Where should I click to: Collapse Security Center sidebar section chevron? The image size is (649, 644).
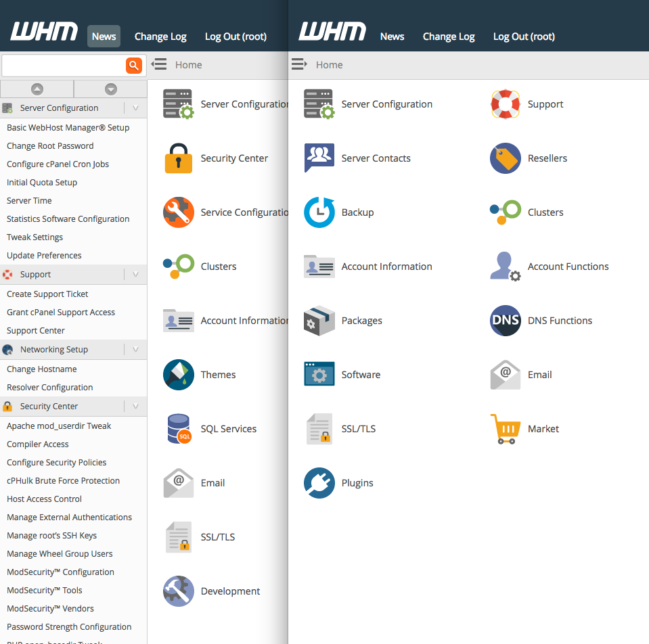pos(135,406)
